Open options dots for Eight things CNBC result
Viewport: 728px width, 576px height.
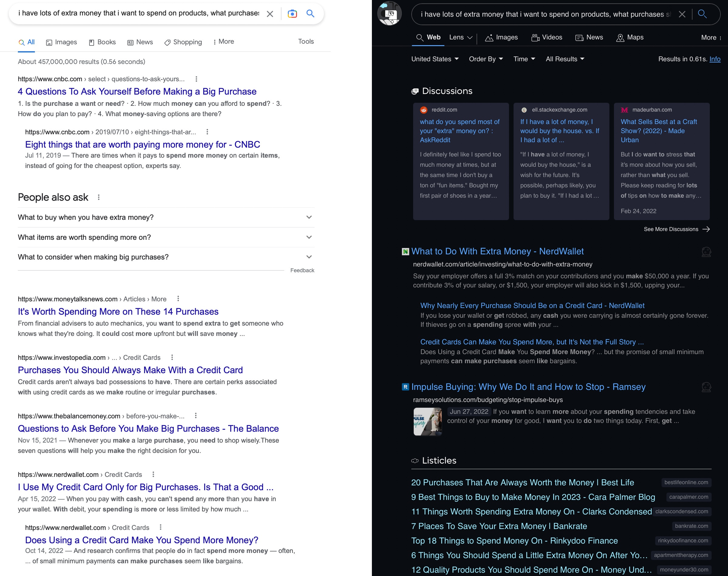[207, 132]
